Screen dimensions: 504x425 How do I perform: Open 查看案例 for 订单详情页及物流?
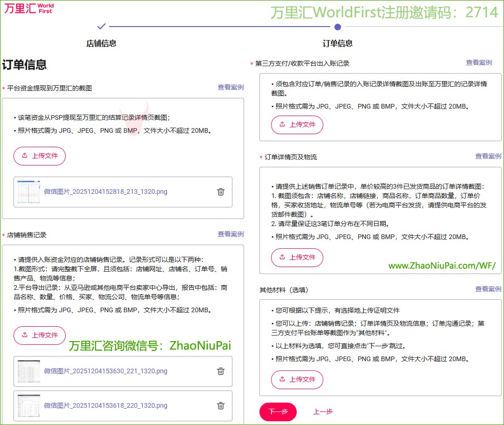point(488,157)
